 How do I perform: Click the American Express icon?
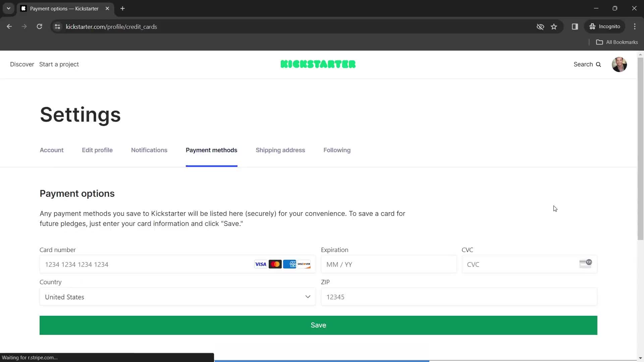pos(289,264)
